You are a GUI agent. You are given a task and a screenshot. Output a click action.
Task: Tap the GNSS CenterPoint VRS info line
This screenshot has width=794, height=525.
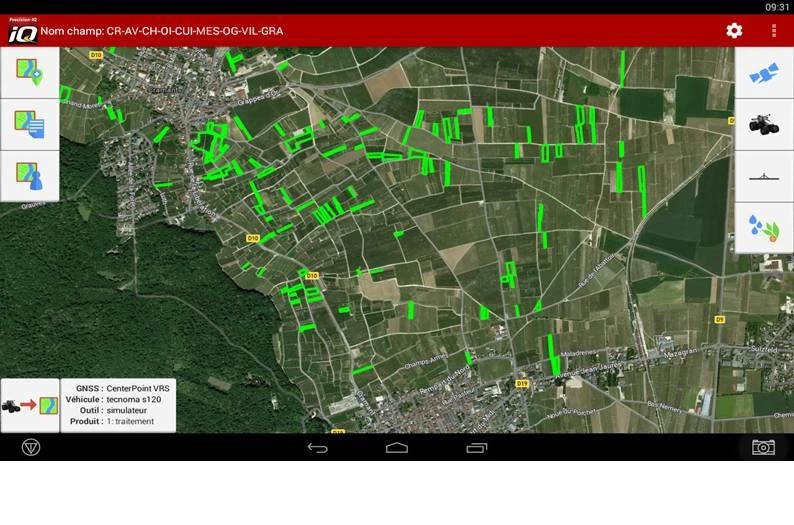pos(118,387)
